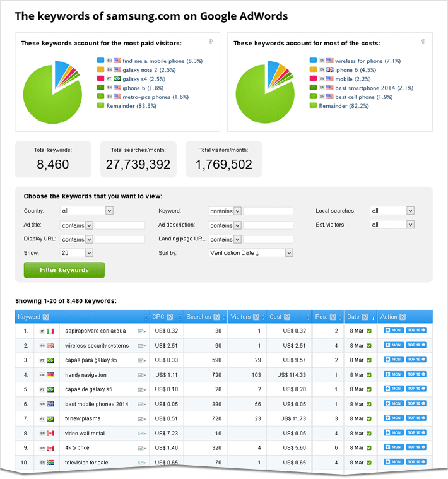Open the Country dropdown
448x479 pixels.
pos(86,211)
